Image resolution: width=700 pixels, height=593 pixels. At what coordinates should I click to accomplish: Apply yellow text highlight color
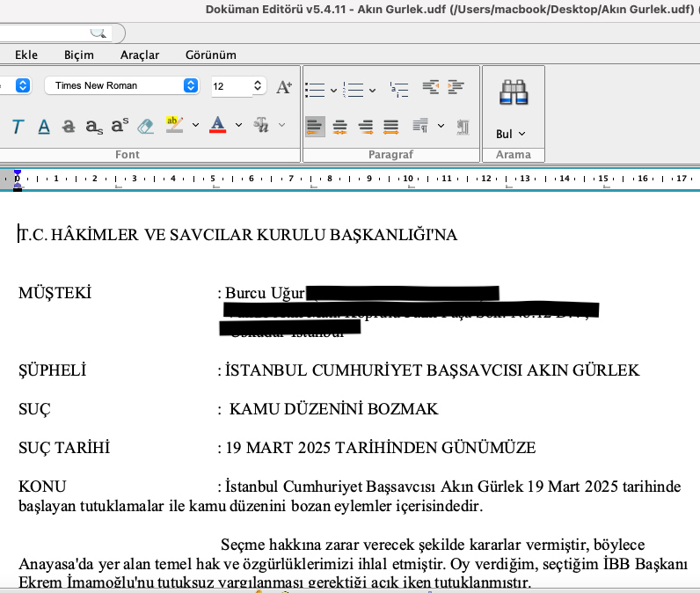pyautogui.click(x=174, y=125)
